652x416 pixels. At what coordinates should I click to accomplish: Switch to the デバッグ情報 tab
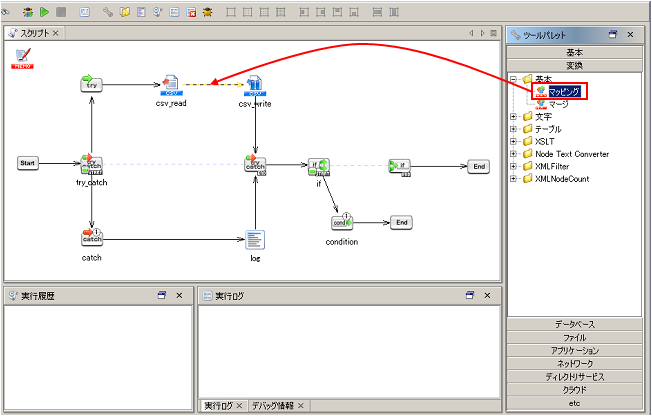273,405
